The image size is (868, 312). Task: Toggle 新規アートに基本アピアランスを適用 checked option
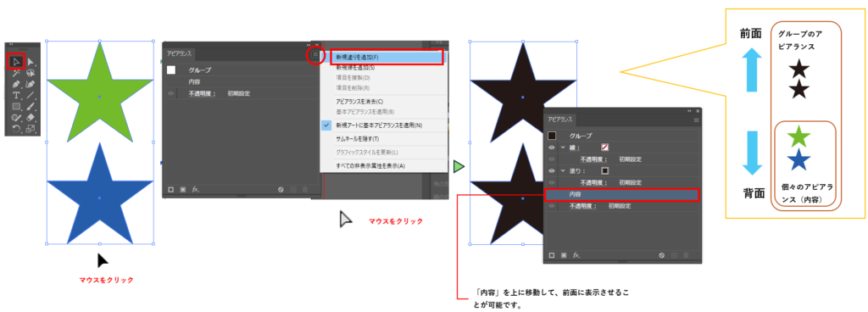[x=379, y=125]
